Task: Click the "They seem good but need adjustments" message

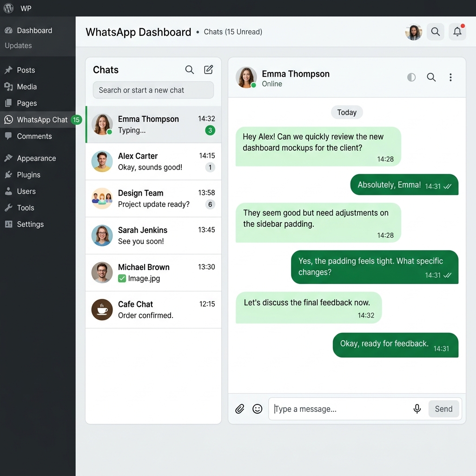Action: [318, 223]
